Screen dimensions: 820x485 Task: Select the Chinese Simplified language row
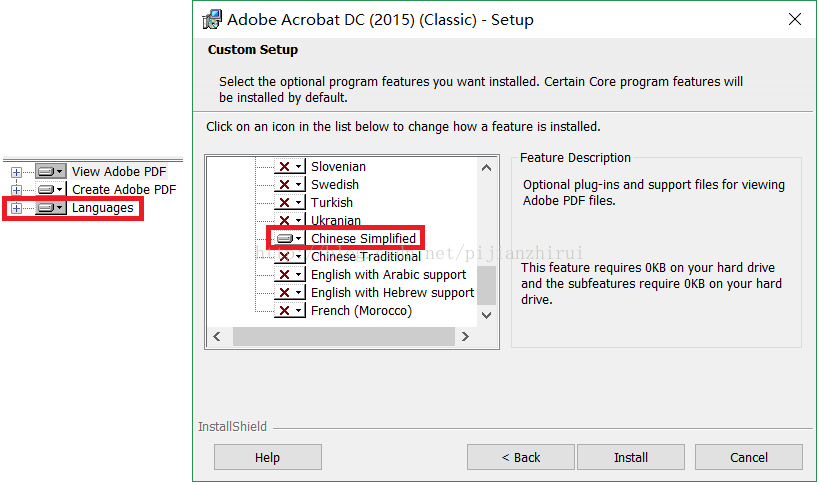click(x=363, y=239)
